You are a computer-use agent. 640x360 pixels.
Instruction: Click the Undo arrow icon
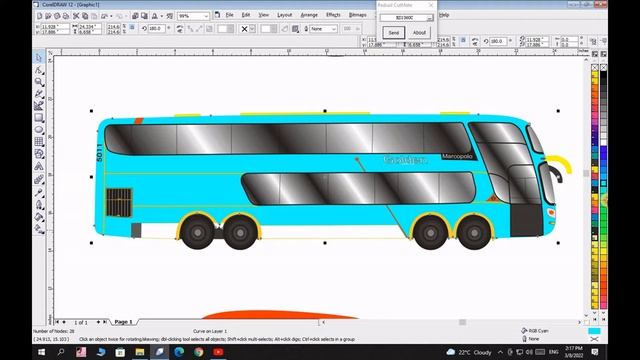pos(104,16)
